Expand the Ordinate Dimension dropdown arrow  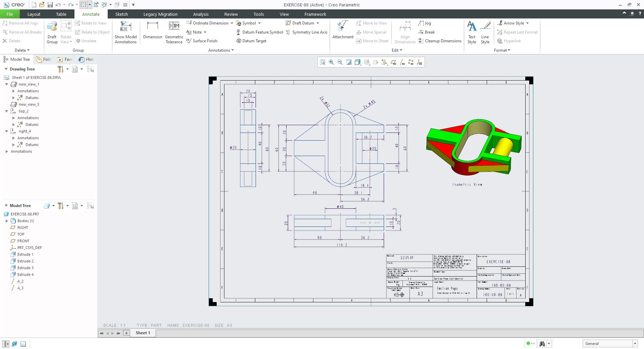point(232,23)
